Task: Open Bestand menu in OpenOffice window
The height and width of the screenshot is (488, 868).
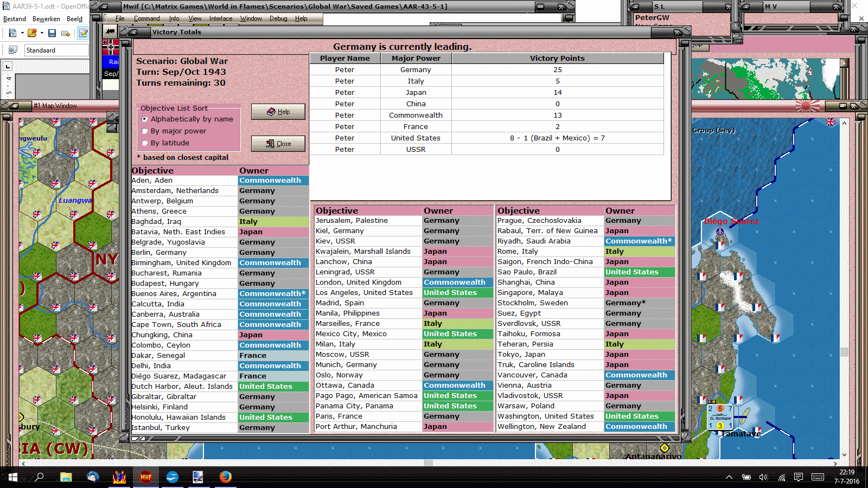Action: [15, 19]
